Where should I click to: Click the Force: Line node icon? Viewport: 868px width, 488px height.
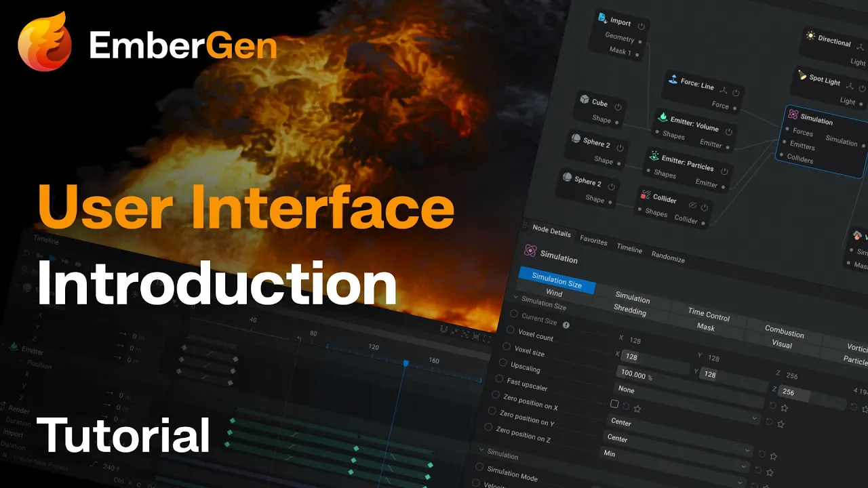point(672,79)
